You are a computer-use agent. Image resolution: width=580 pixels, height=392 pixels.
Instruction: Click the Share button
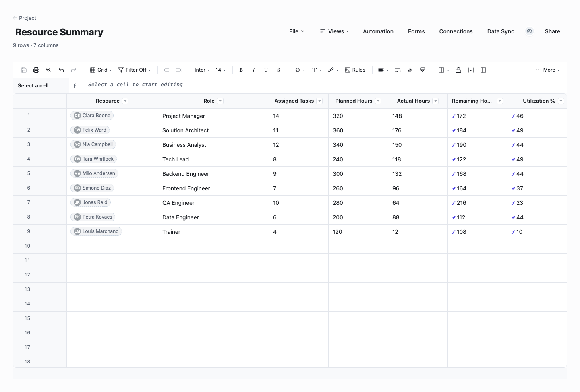point(552,31)
